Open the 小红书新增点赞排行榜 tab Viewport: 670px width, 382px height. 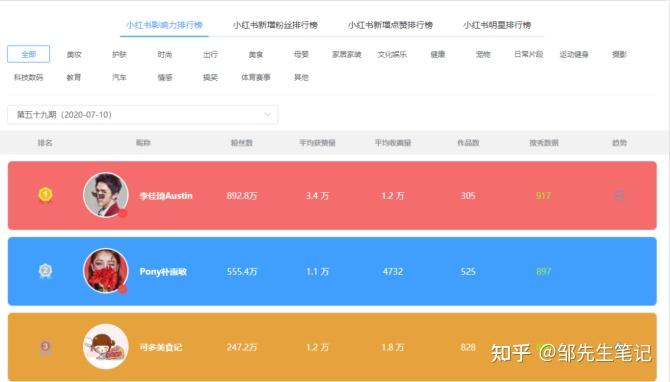pos(390,25)
